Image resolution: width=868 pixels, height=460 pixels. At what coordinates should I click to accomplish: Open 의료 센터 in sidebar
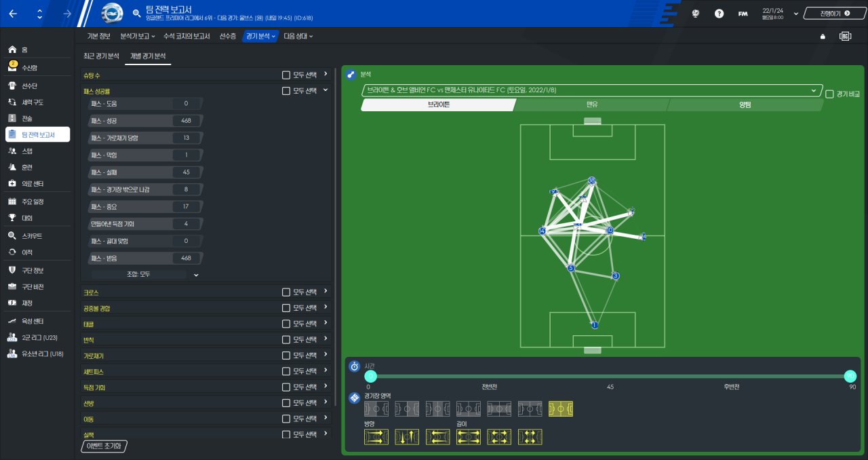click(x=37, y=184)
